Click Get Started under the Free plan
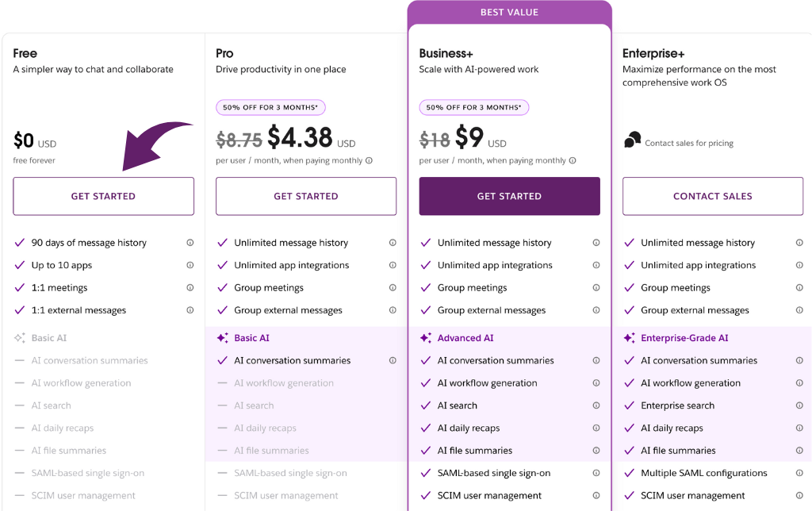Screen dimensions: 812x511 tap(103, 196)
